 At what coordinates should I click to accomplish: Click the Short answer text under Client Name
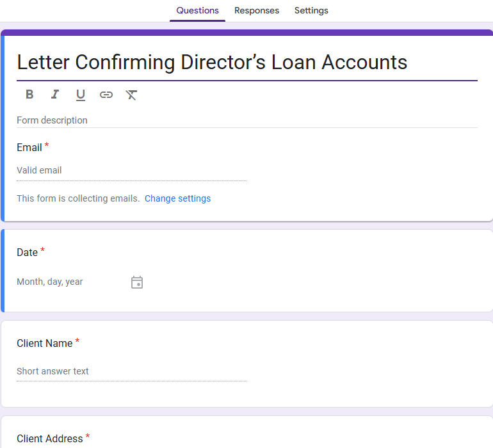pos(132,371)
